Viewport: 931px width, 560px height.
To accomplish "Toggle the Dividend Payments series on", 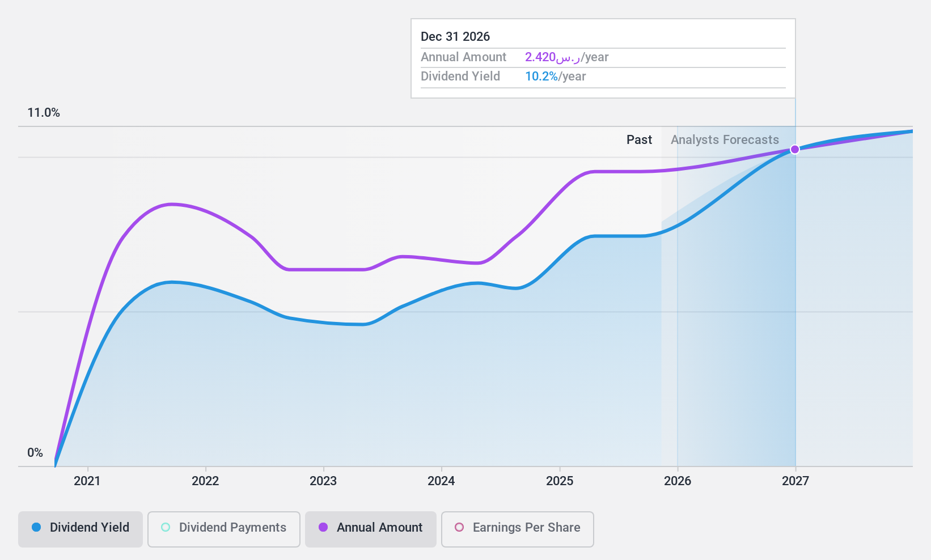I will [x=223, y=528].
